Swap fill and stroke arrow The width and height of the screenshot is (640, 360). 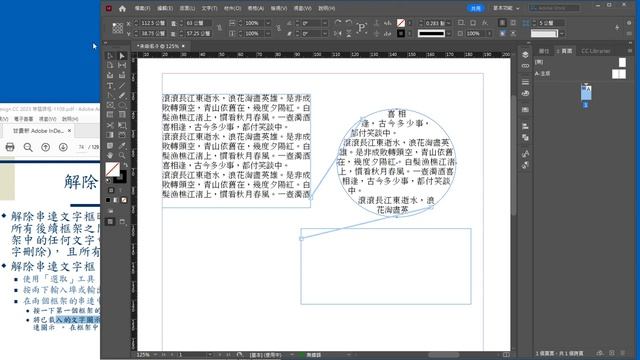click(x=125, y=165)
